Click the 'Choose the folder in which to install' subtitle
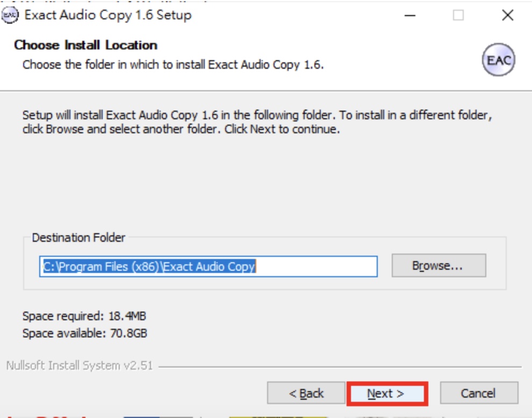The image size is (532, 418). point(173,64)
